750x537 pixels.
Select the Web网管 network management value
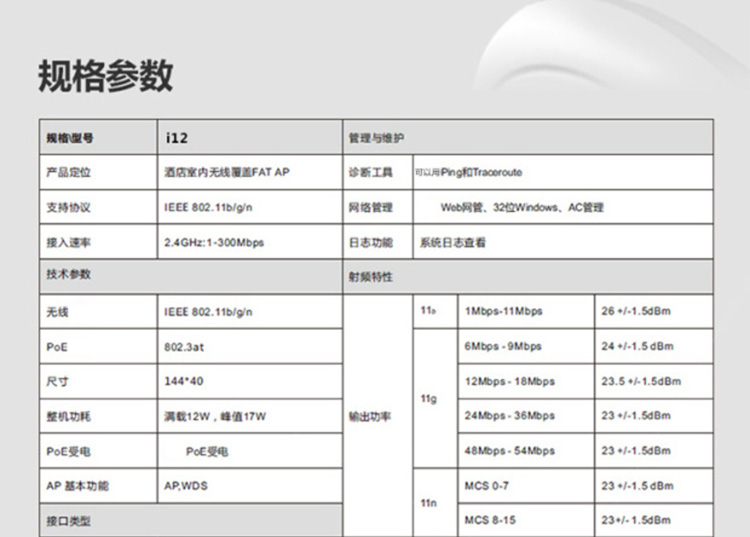coord(522,207)
